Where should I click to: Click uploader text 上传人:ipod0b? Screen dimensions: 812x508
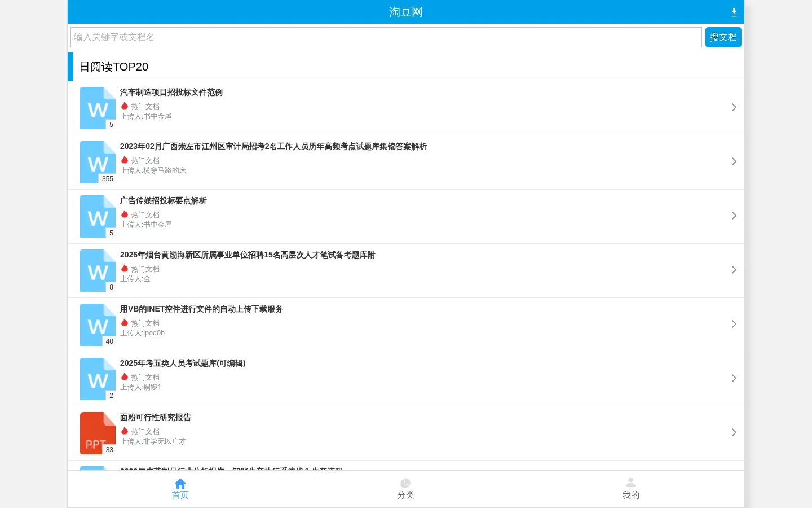point(143,333)
